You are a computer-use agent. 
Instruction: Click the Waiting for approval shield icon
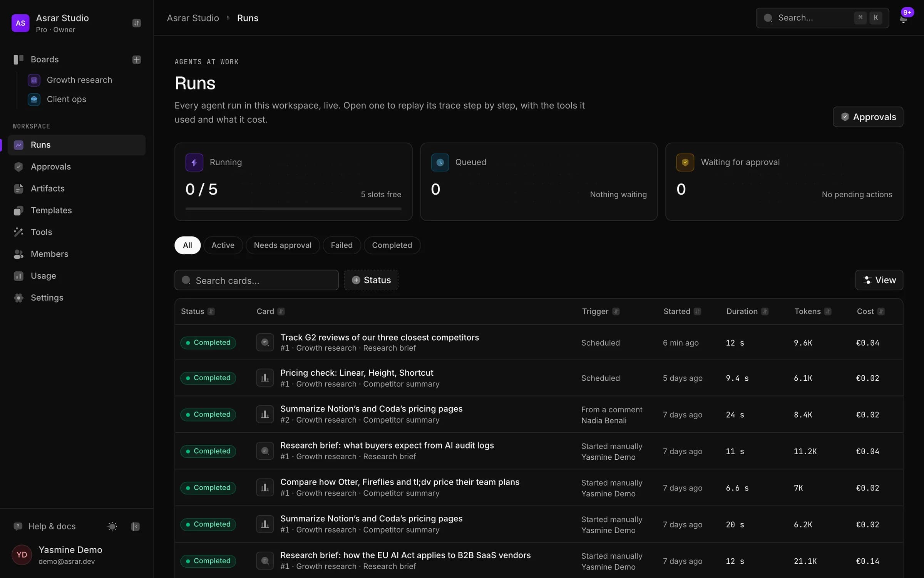tap(685, 162)
